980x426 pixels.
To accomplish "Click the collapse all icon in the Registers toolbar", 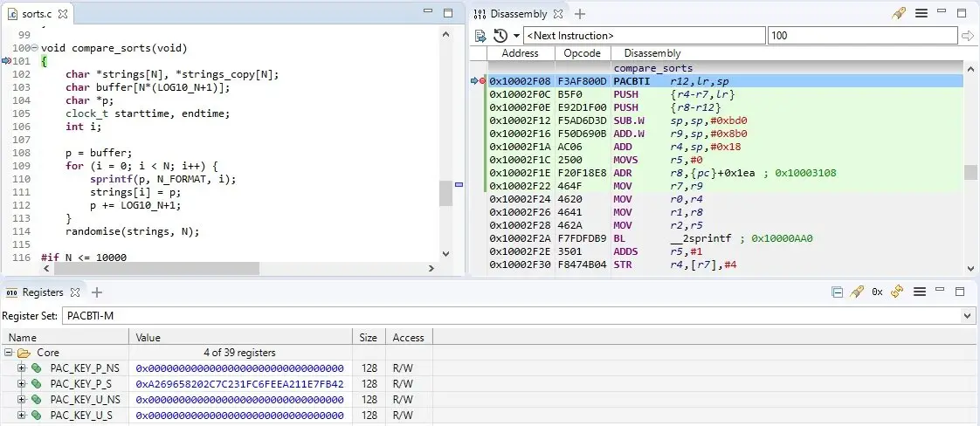I will pyautogui.click(x=838, y=292).
